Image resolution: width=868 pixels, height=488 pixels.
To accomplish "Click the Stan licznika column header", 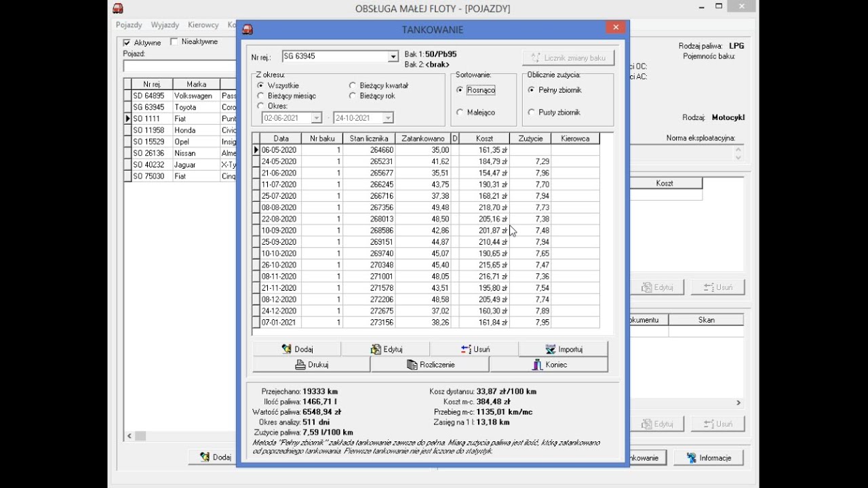I will click(x=369, y=138).
